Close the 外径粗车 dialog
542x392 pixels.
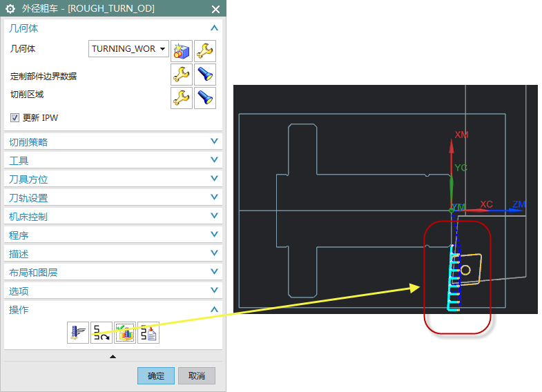(x=215, y=10)
